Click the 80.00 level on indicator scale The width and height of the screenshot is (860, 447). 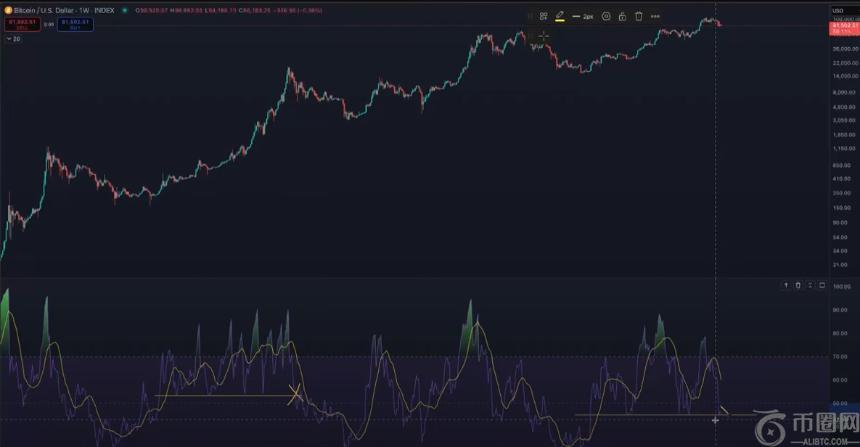840,333
